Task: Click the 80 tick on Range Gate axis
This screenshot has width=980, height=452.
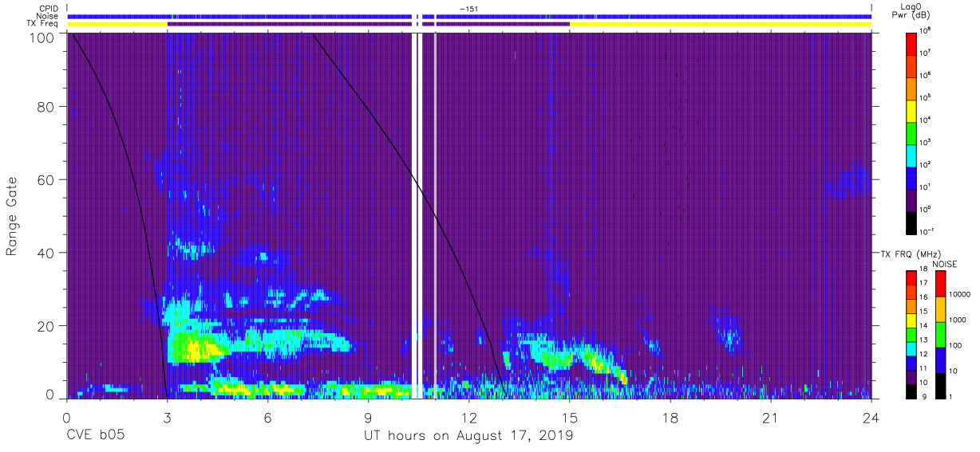Action: [45, 106]
